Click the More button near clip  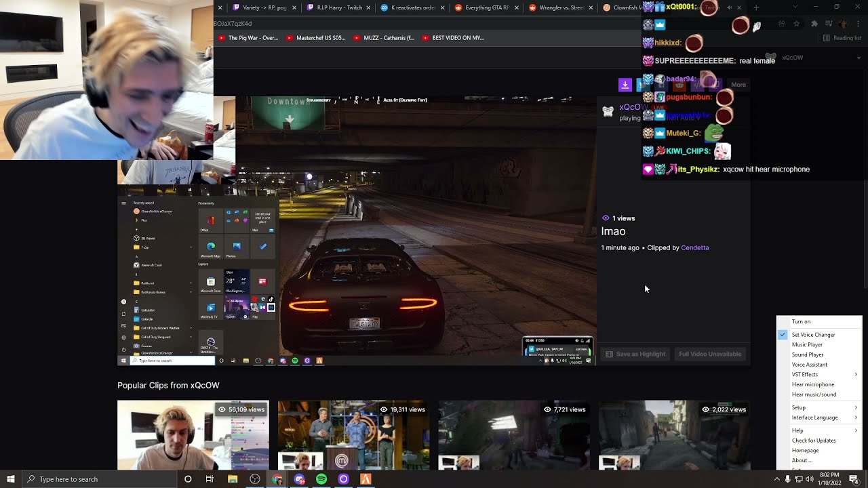pos(738,85)
